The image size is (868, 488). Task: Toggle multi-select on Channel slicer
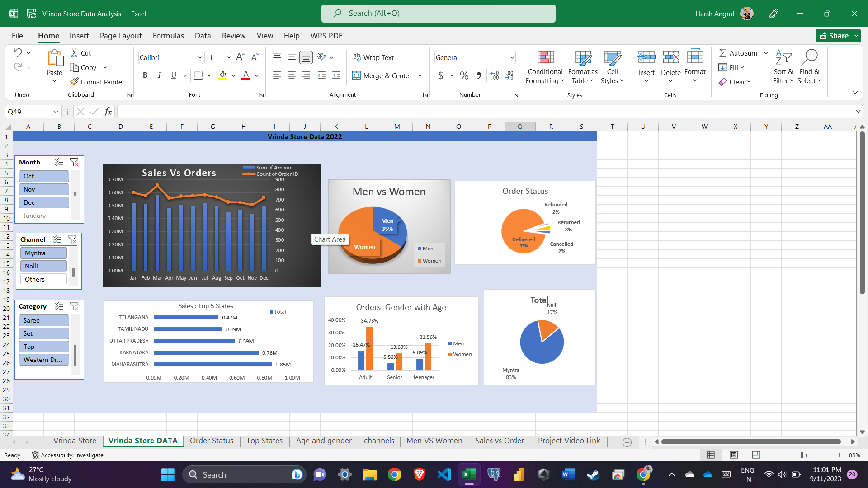[x=57, y=239]
